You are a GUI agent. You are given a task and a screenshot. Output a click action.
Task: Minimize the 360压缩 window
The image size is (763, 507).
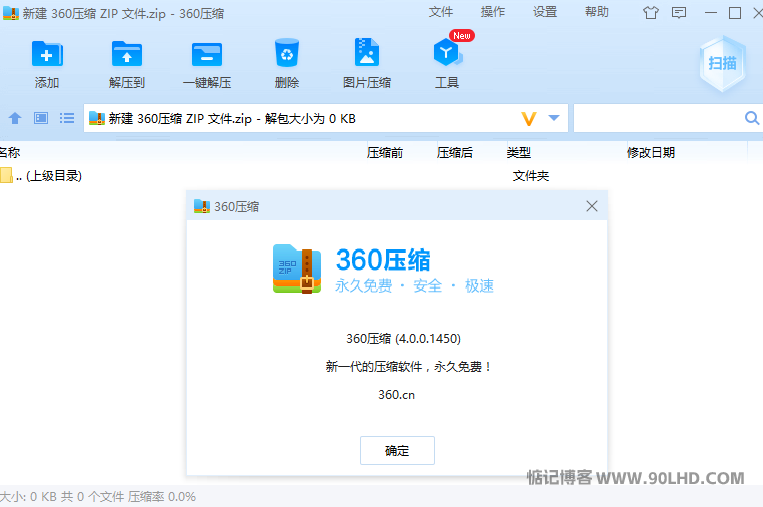(x=711, y=13)
